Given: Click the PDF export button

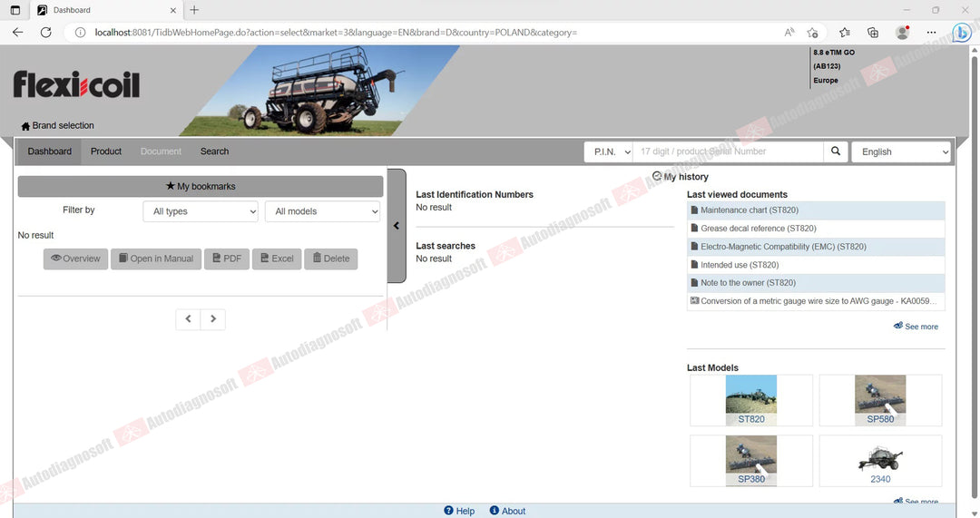Looking at the screenshot, I should [x=227, y=259].
